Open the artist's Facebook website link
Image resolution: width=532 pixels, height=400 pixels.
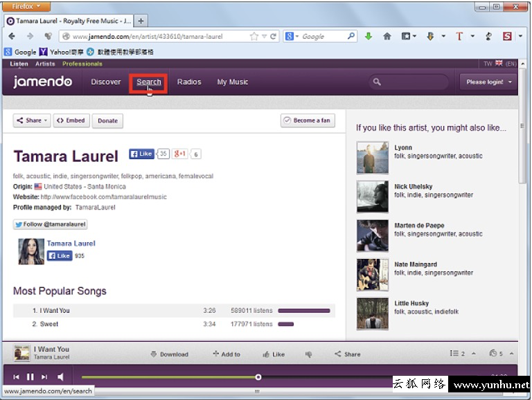click(x=103, y=197)
